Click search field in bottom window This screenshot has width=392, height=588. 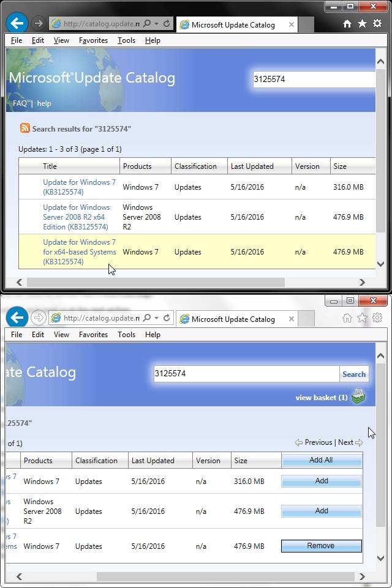point(246,373)
